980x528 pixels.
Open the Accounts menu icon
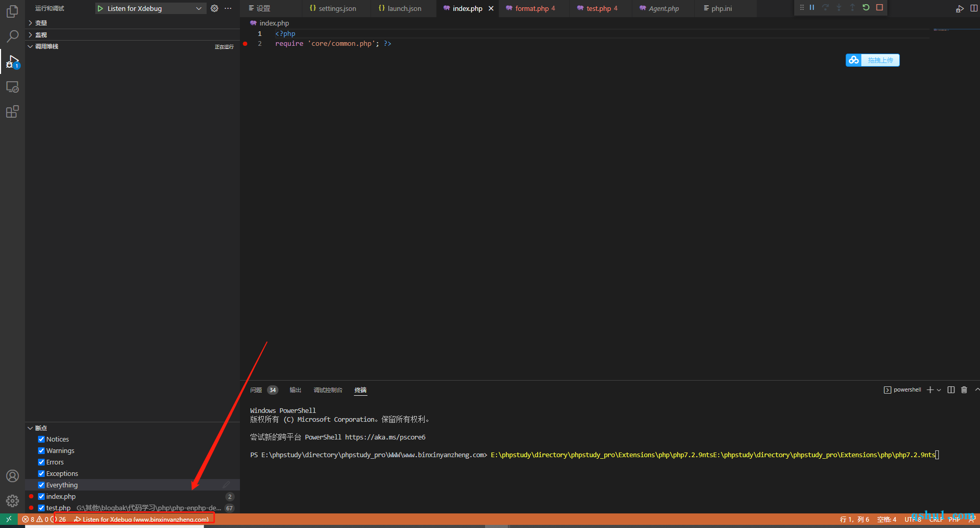click(12, 476)
